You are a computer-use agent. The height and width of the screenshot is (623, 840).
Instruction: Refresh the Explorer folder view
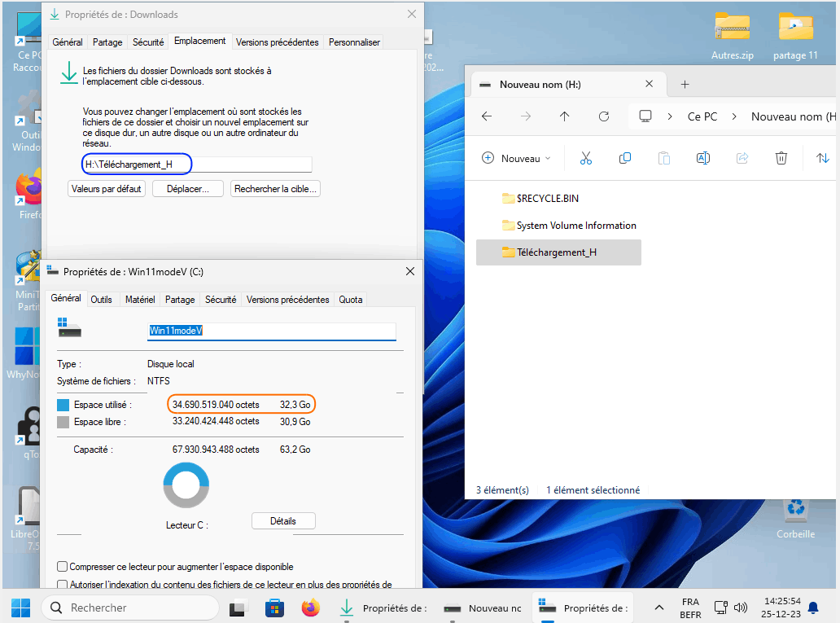click(604, 116)
